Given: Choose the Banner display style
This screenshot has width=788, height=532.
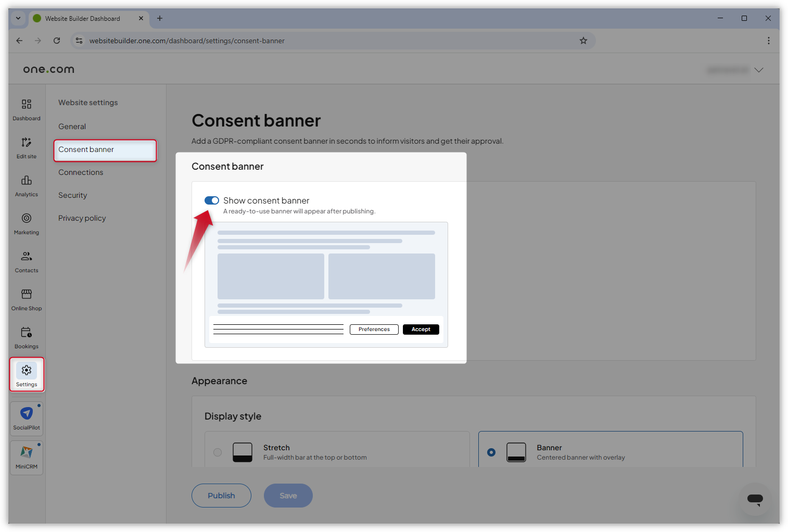Looking at the screenshot, I should click(x=491, y=452).
